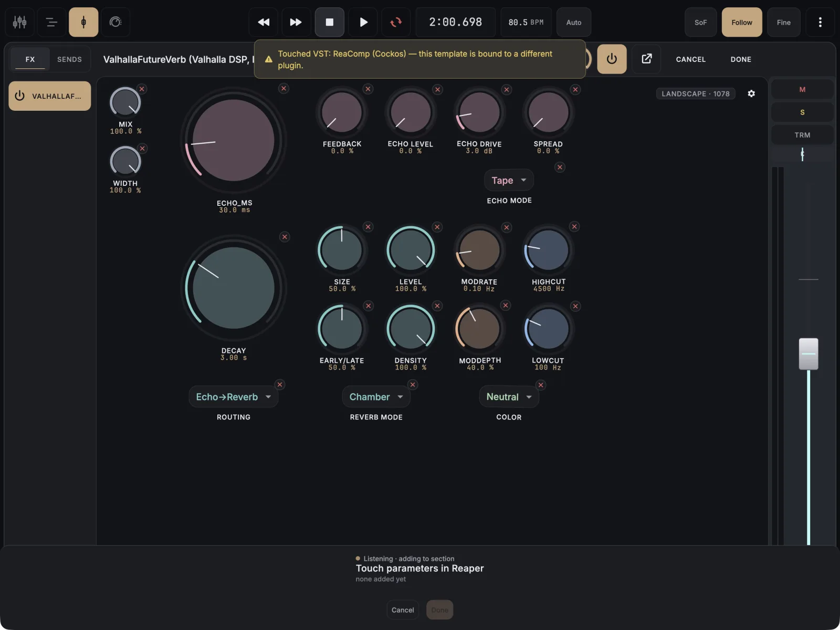
Task: Toggle plugin bypass power button in header
Action: [x=612, y=59]
